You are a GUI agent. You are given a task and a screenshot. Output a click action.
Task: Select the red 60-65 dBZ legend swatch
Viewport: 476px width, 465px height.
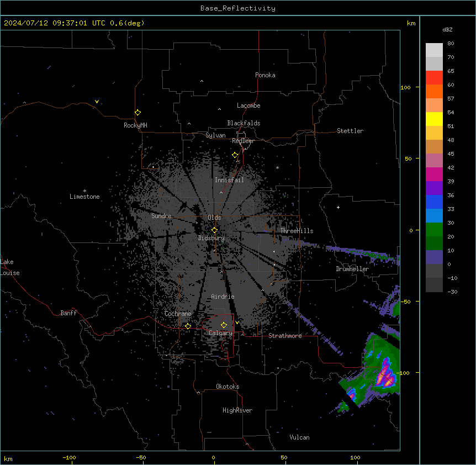click(x=434, y=78)
